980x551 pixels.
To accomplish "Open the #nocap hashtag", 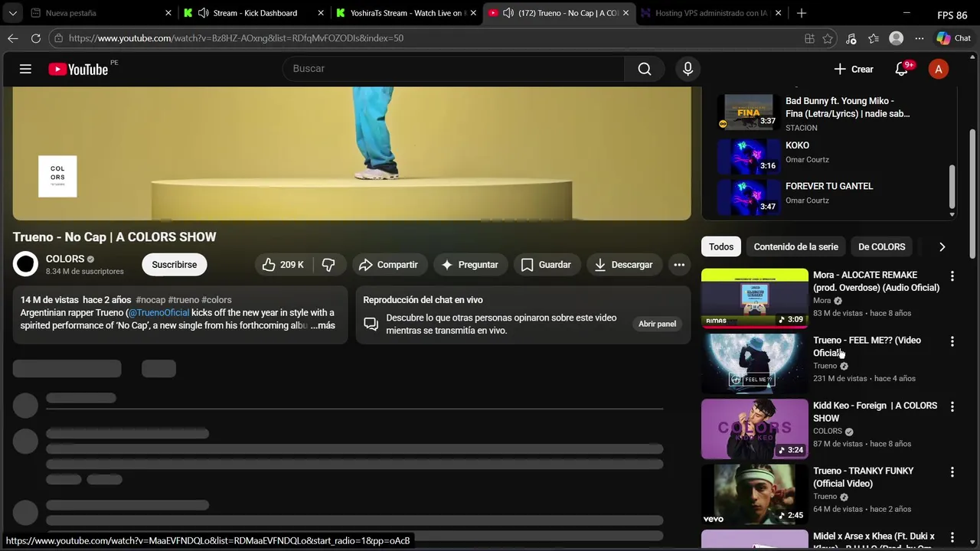I will [x=150, y=300].
